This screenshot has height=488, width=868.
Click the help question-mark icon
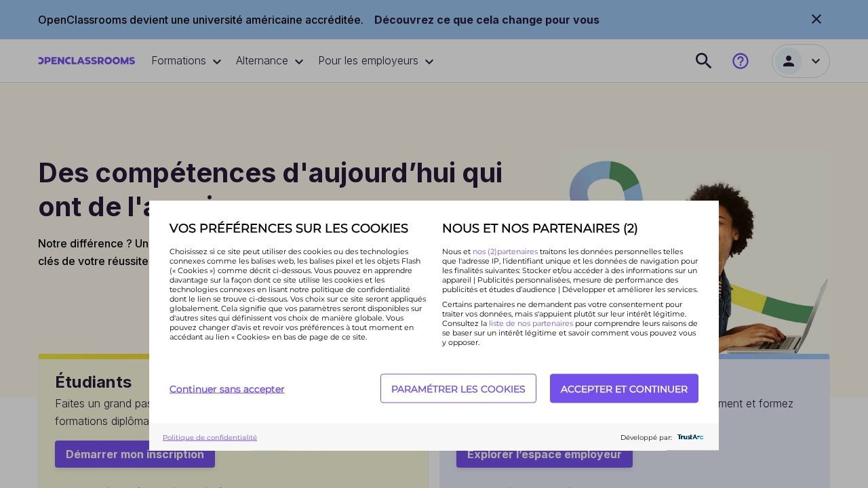741,61
